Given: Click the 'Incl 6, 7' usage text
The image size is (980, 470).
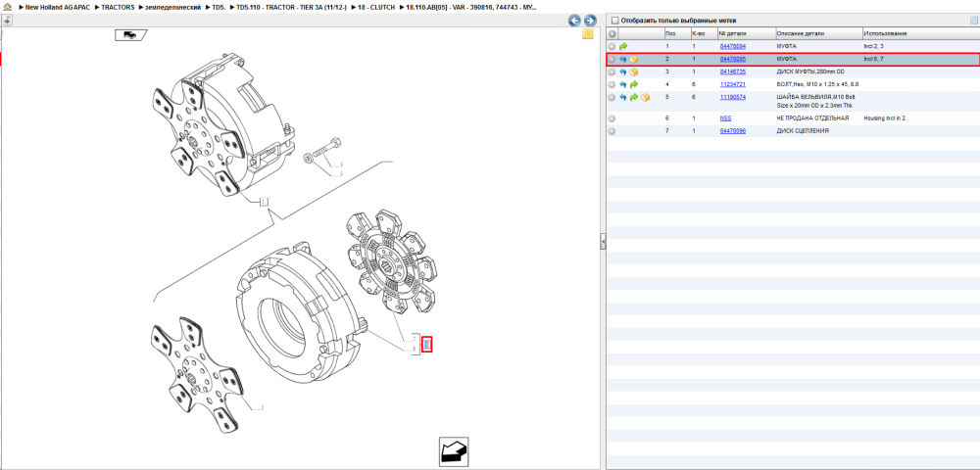Looking at the screenshot, I should 874,60.
